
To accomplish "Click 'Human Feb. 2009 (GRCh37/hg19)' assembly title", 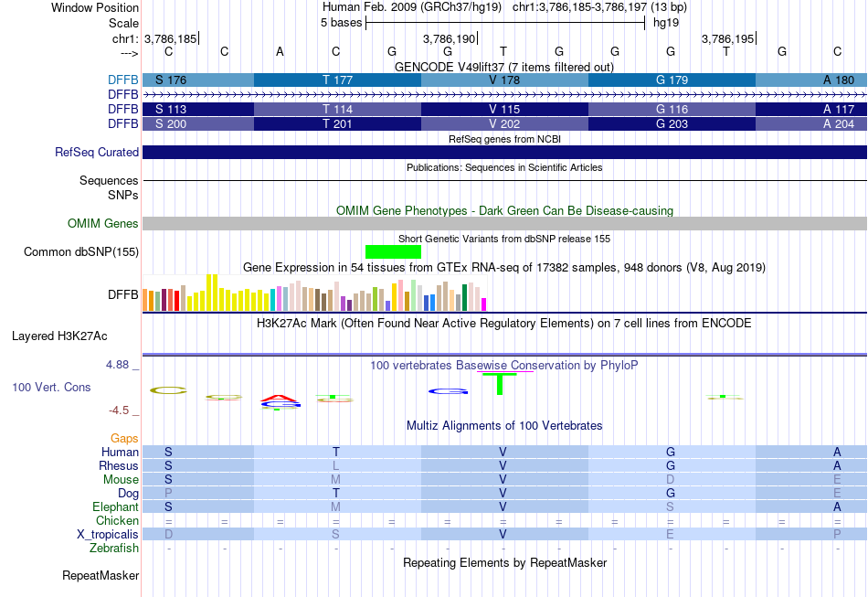I will tap(412, 7).
